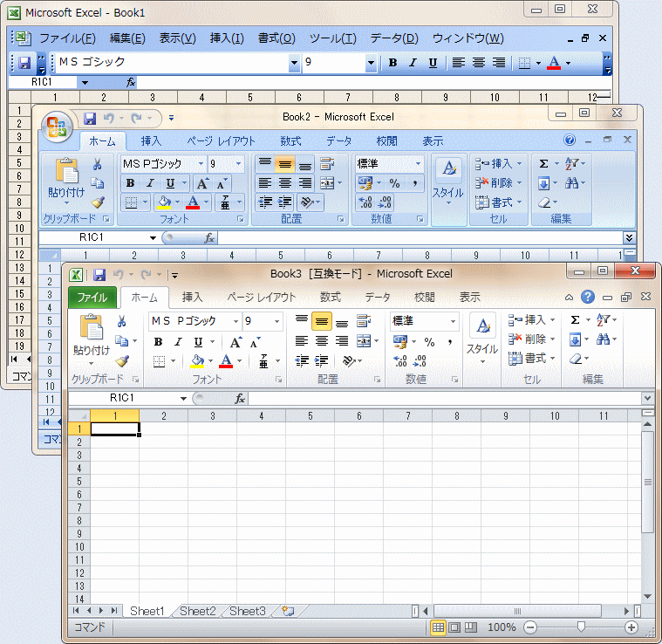Click Insert Worksheet tab icon in Book3
This screenshot has width=662, height=644.
pyautogui.click(x=288, y=611)
